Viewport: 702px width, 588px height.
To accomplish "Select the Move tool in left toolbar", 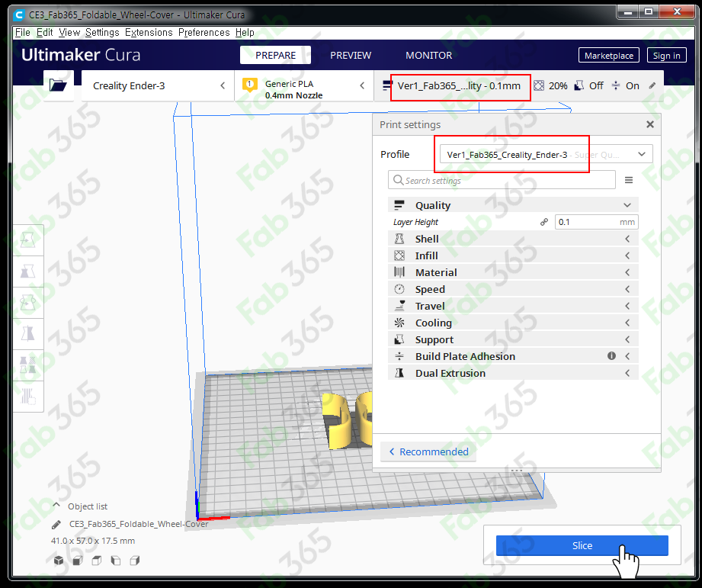I will click(27, 240).
